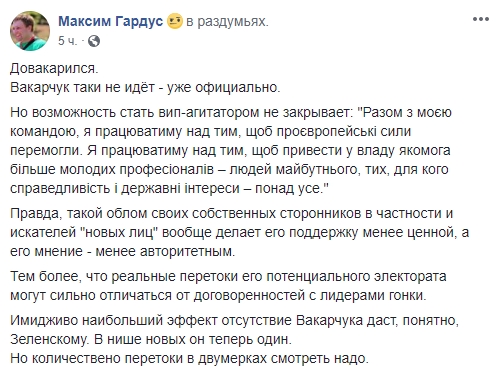497x367 pixels.
Task: Click the phrase 'понад усе' ending quote
Action: click(x=292, y=189)
